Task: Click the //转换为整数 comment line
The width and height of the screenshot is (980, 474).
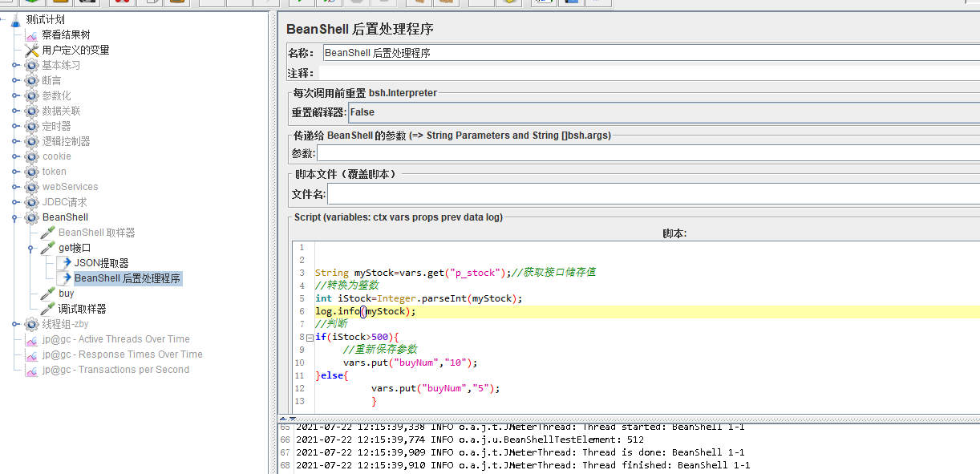Action: click(346, 286)
